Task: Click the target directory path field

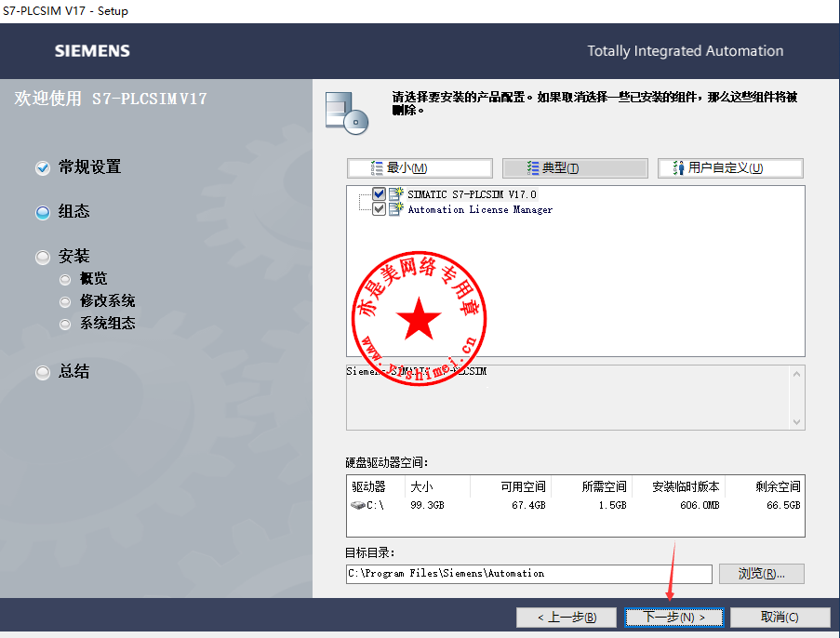Action: coord(528,574)
